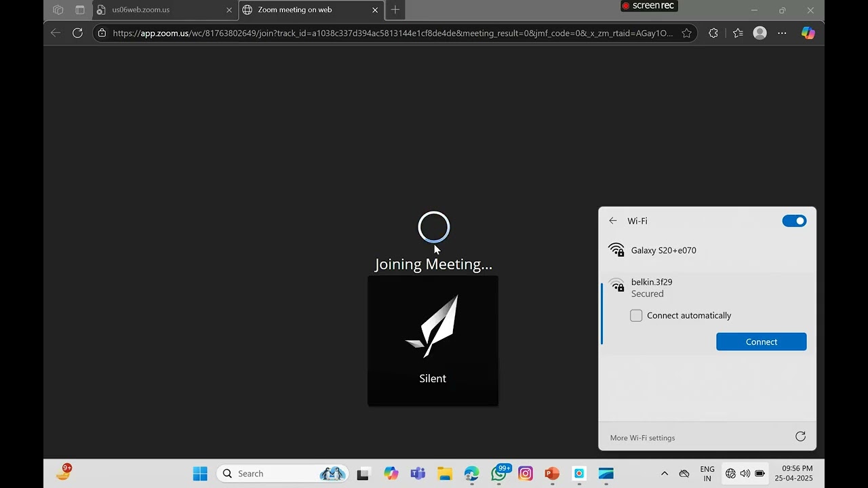Open the workspaces icon in Edge

pos(58,10)
